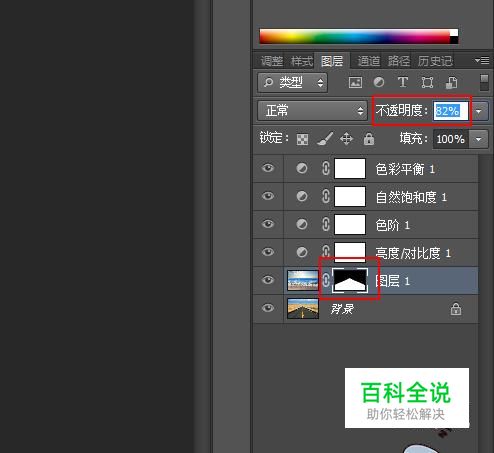Click the 不透明度 value field

(451, 111)
